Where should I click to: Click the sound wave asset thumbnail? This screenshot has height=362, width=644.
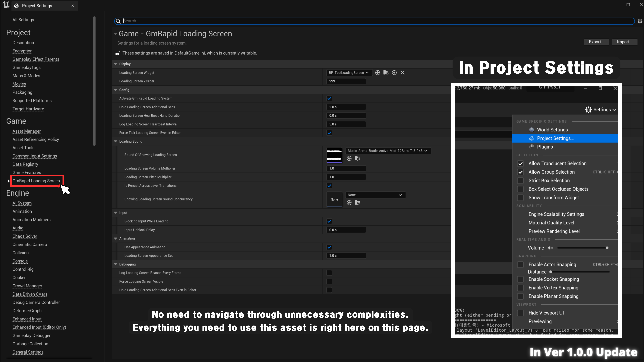(334, 155)
